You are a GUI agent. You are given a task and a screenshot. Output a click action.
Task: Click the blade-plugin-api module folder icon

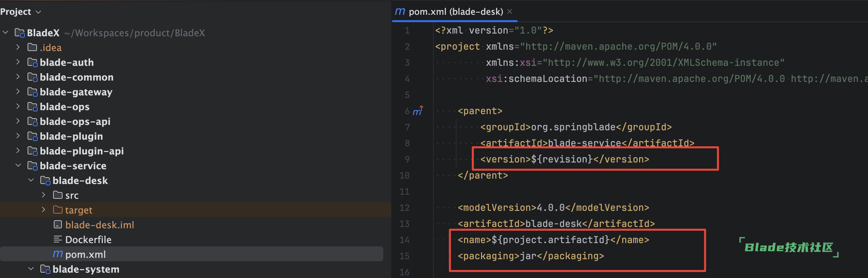(32, 151)
